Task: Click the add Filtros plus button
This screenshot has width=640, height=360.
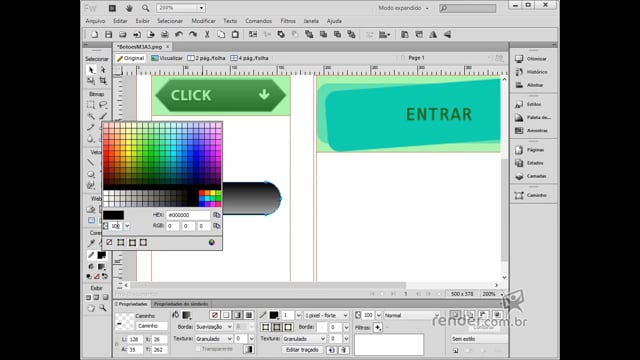Action: tap(378, 327)
